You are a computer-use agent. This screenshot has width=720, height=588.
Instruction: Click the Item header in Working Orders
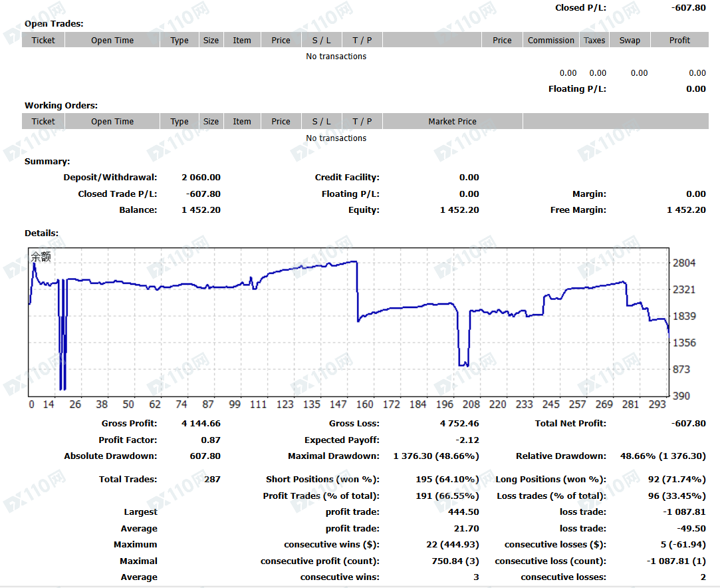[241, 121]
